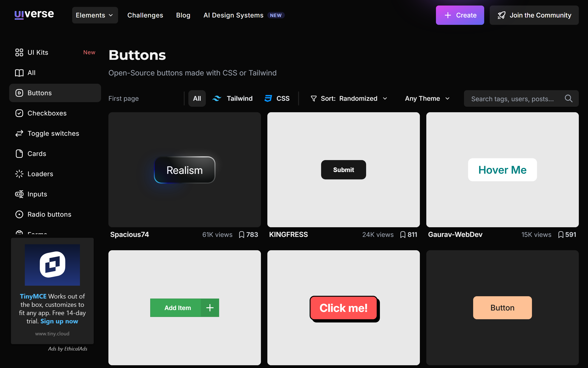Screen dimensions: 588x368
Task: Click the bookmark icon next to 591
Action: coord(561,235)
